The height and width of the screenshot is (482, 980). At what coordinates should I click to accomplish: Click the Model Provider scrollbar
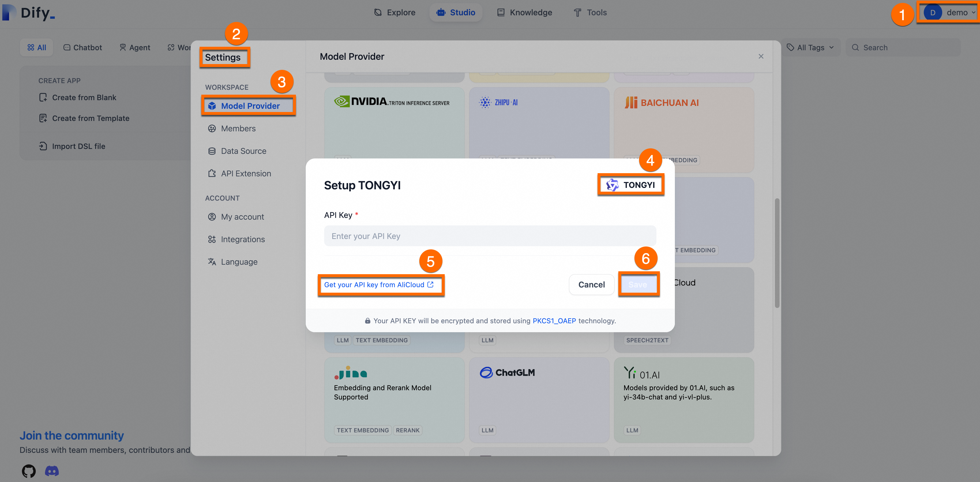click(777, 253)
